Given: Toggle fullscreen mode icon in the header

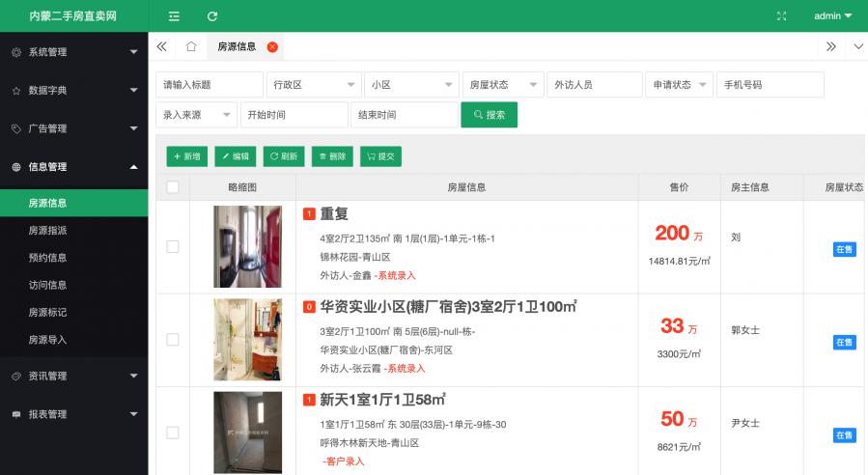Looking at the screenshot, I should tap(782, 16).
